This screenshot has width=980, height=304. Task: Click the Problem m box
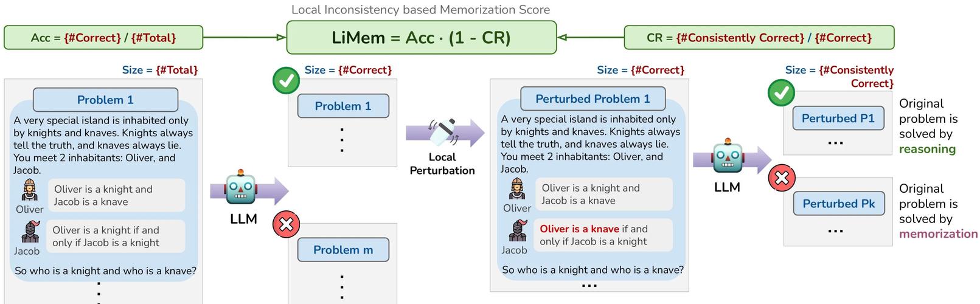pyautogui.click(x=343, y=250)
